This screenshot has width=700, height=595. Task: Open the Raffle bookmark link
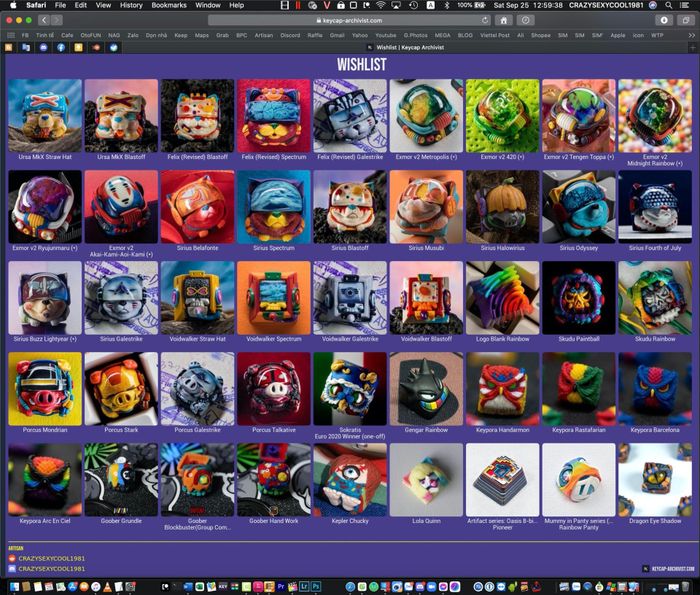pyautogui.click(x=314, y=35)
